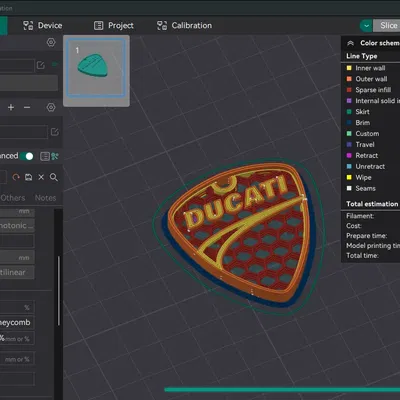Toggle Sparse infill line visibility
Viewport: 400px width, 400px height.
(372, 90)
